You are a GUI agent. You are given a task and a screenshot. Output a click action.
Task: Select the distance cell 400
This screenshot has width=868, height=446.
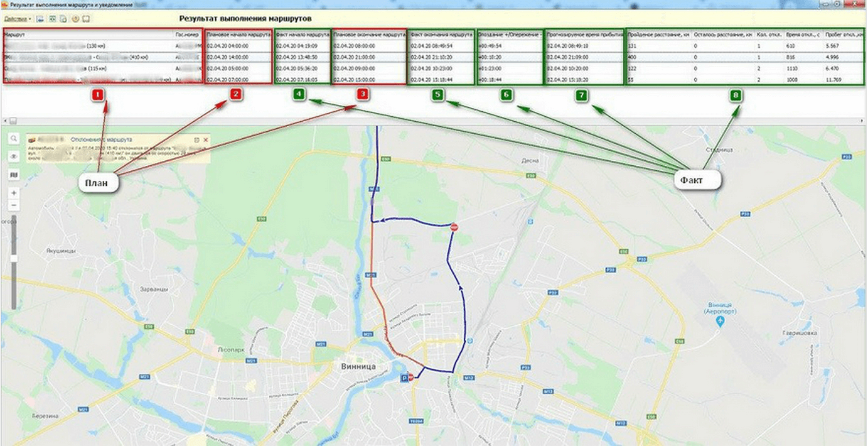click(x=658, y=57)
